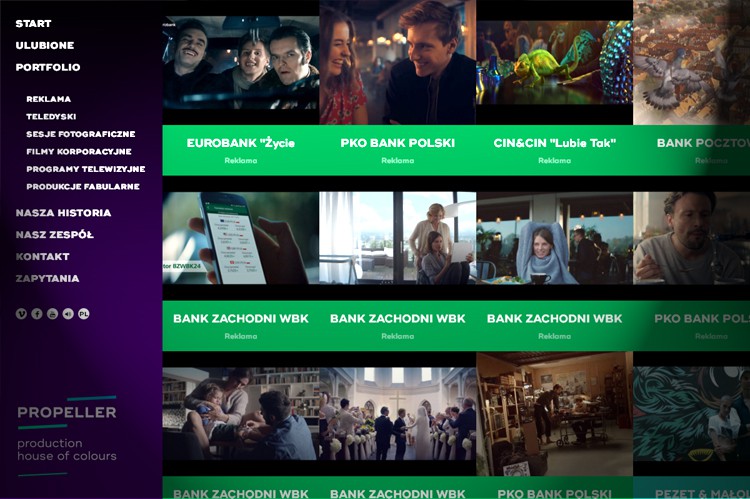Viewport: 750px width, 499px height.
Task: Open the ULUBIONE menu item
Action: [45, 45]
